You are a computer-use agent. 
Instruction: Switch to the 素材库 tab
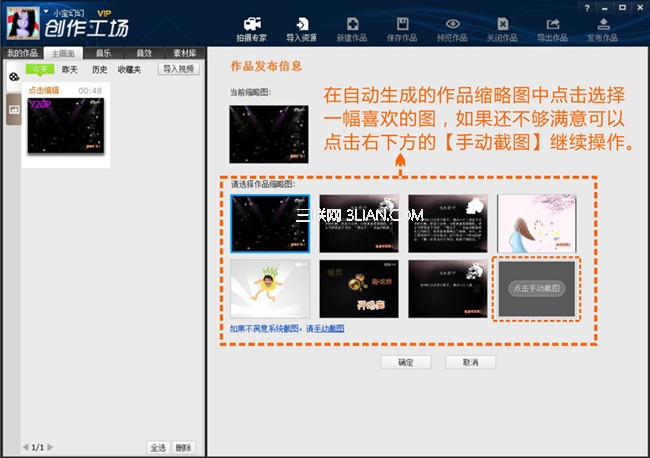184,53
